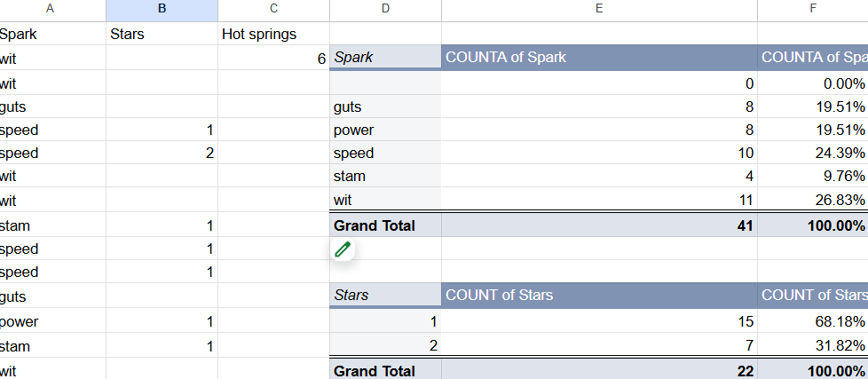This screenshot has width=868, height=379.
Task: Select column C header
Action: [x=273, y=9]
